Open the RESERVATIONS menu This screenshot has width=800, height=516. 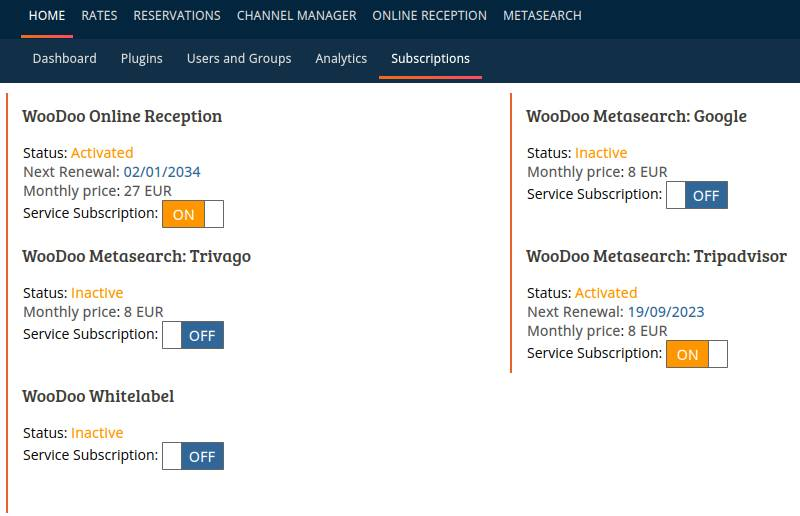(177, 16)
